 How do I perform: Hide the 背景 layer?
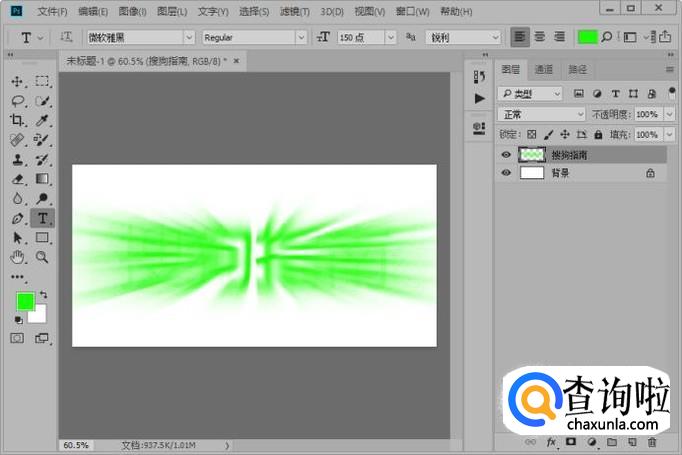pos(506,173)
